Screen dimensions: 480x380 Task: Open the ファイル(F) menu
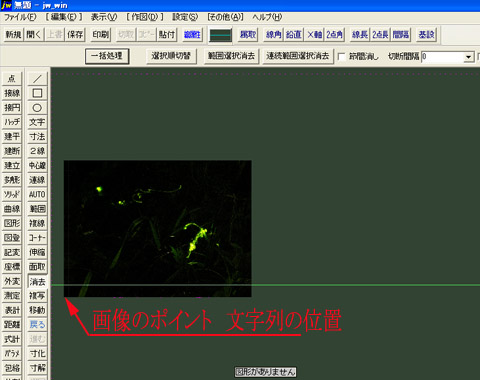tap(20, 17)
